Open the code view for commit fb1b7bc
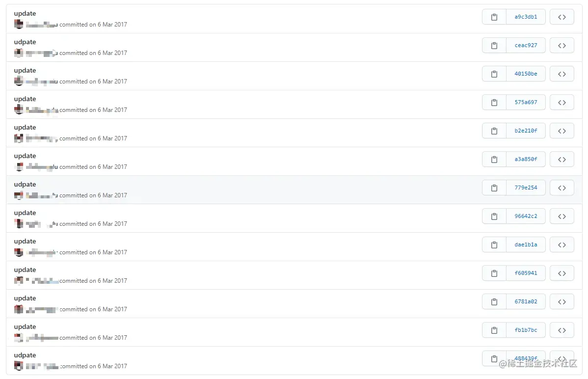Image resolution: width=588 pixels, height=379 pixels. click(561, 330)
